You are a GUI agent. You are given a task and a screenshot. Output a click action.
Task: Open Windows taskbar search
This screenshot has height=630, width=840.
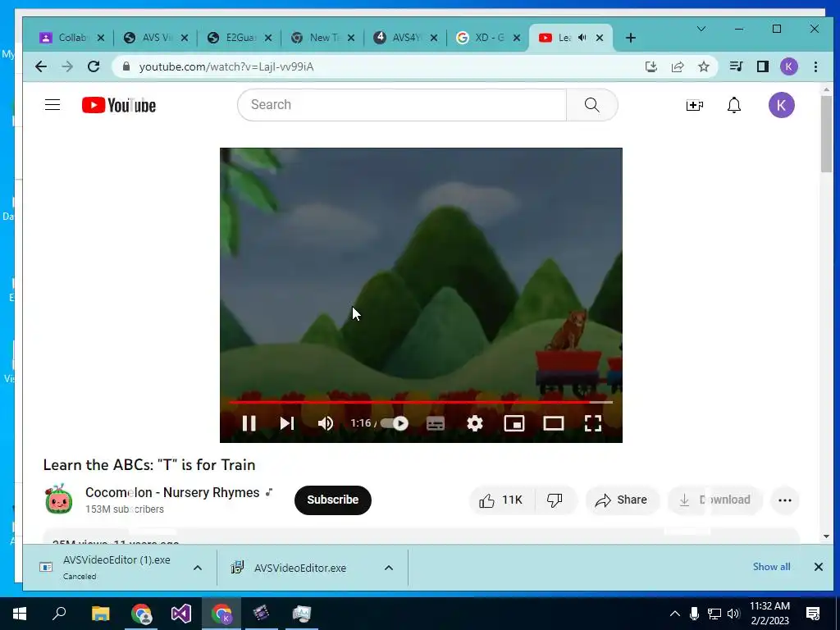[x=59, y=613]
